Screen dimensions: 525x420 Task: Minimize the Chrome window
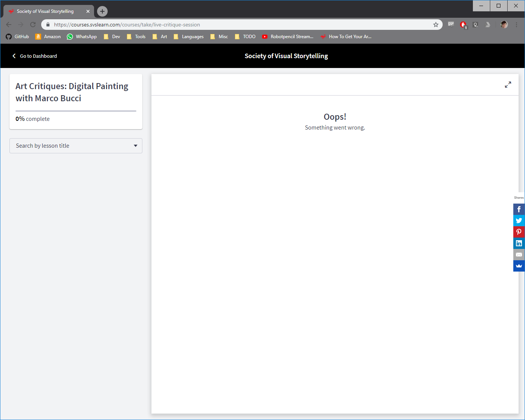click(x=481, y=6)
